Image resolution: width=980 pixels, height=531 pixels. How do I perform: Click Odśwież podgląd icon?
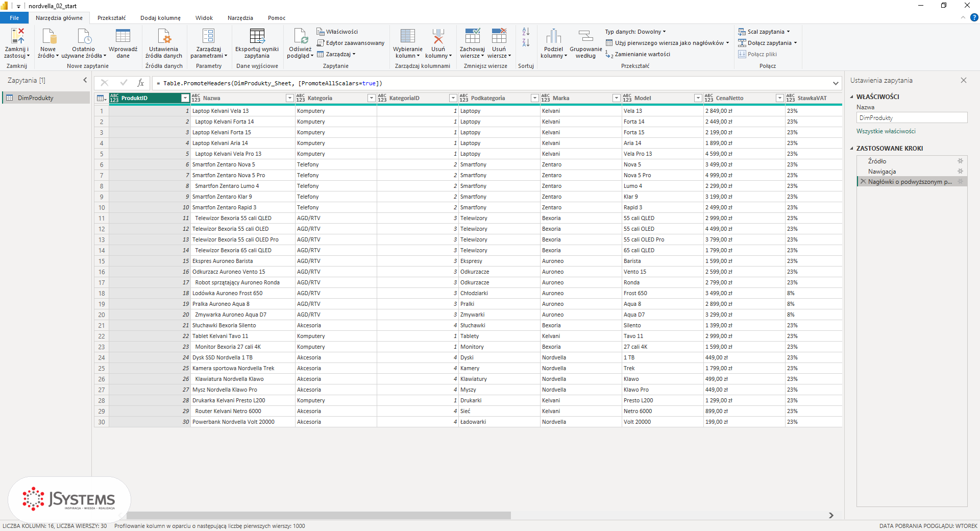(x=300, y=36)
